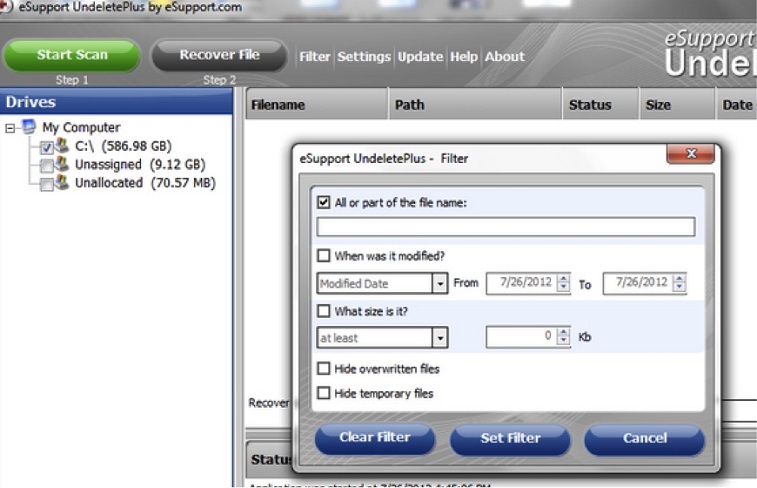Select Unallocated (70.57 MB) label
Viewport: 757px width, 488px height.
pyautogui.click(x=145, y=183)
